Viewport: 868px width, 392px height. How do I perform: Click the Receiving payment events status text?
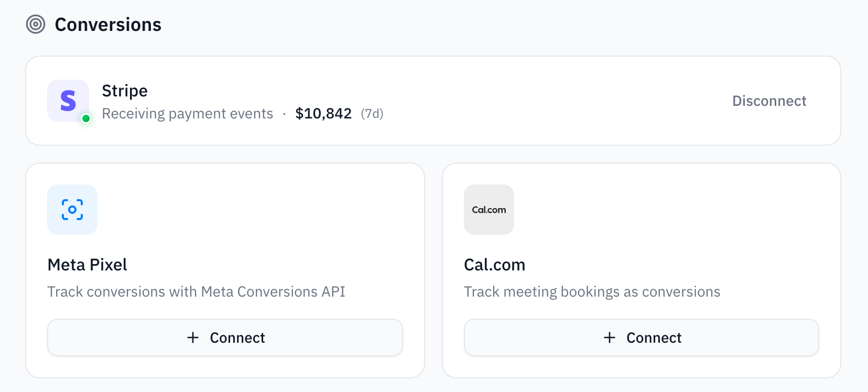tap(188, 113)
